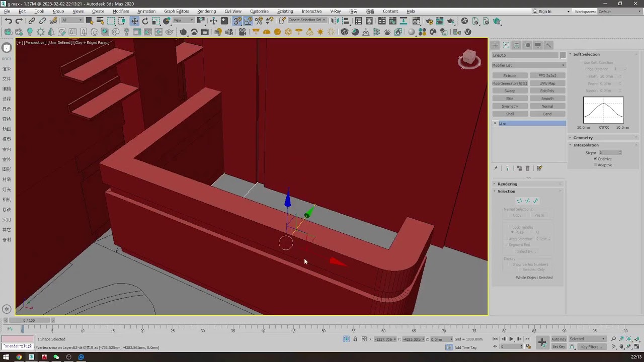Select the Select and Scale tool
This screenshot has height=362, width=644.
click(x=156, y=21)
